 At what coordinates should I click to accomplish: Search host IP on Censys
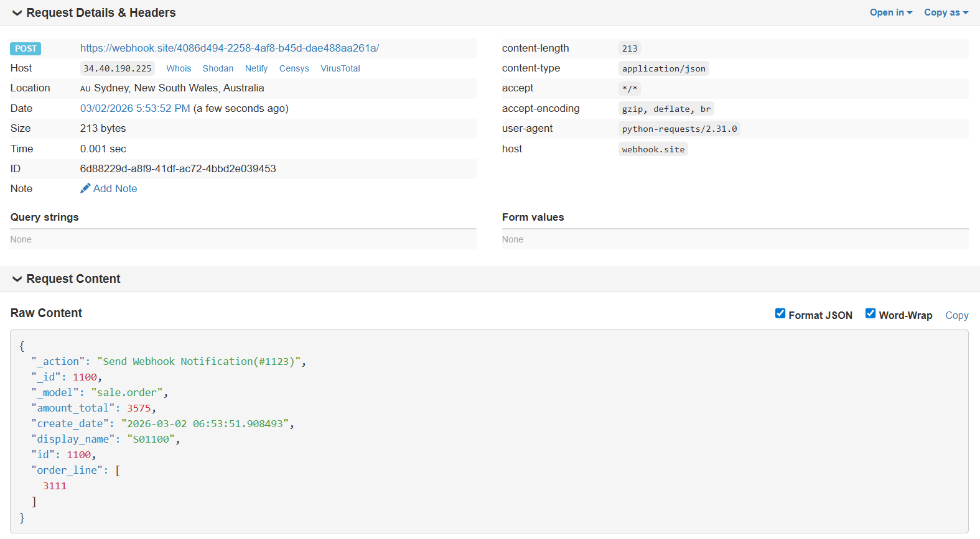point(294,68)
